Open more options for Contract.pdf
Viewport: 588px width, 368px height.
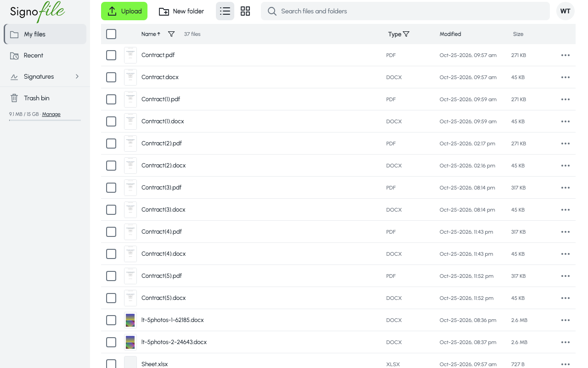pos(565,55)
